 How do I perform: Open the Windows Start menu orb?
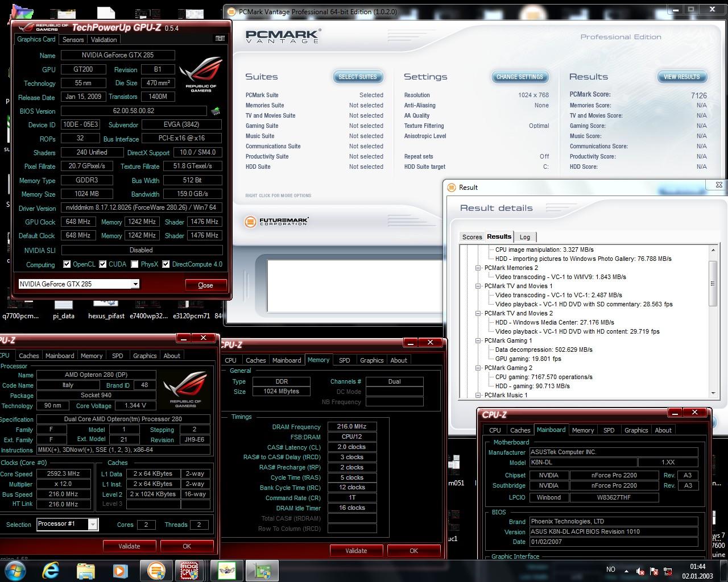pos(15,571)
